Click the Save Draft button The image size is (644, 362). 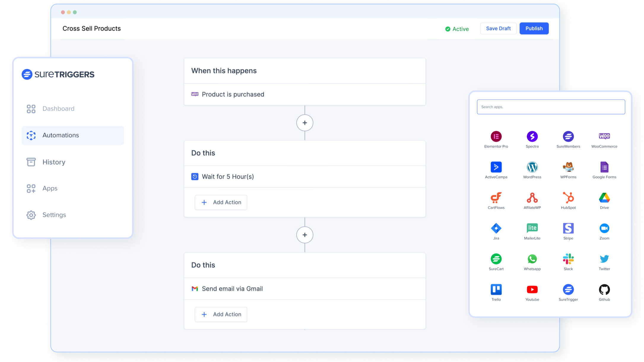498,28
